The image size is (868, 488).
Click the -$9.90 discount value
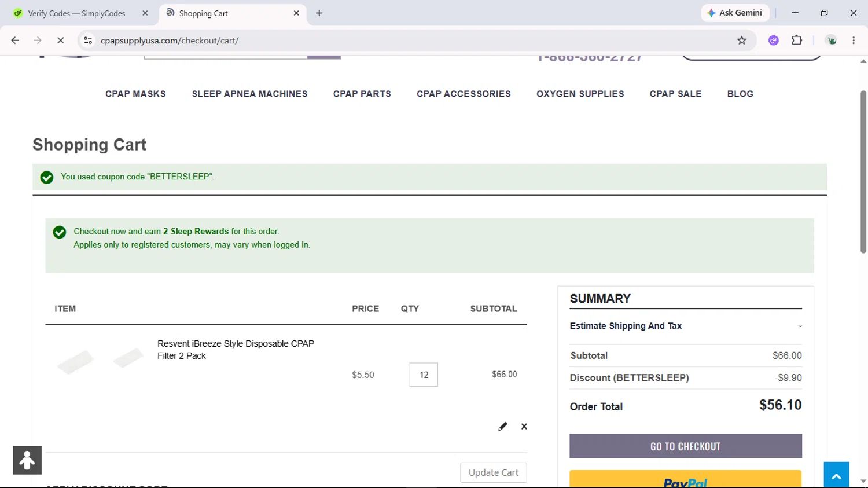(788, 378)
